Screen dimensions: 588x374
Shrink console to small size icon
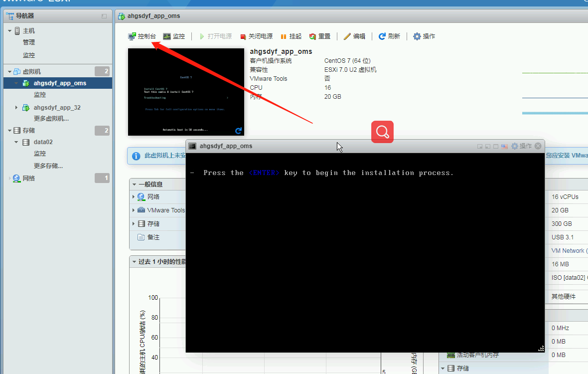[x=480, y=146]
